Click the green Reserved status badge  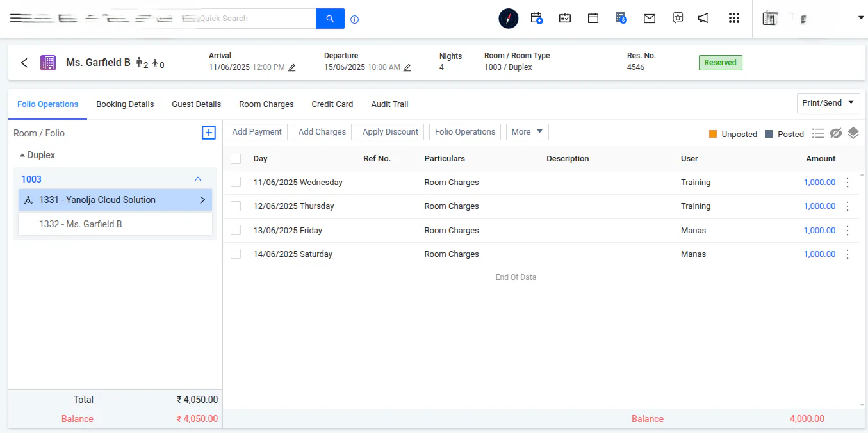point(720,63)
